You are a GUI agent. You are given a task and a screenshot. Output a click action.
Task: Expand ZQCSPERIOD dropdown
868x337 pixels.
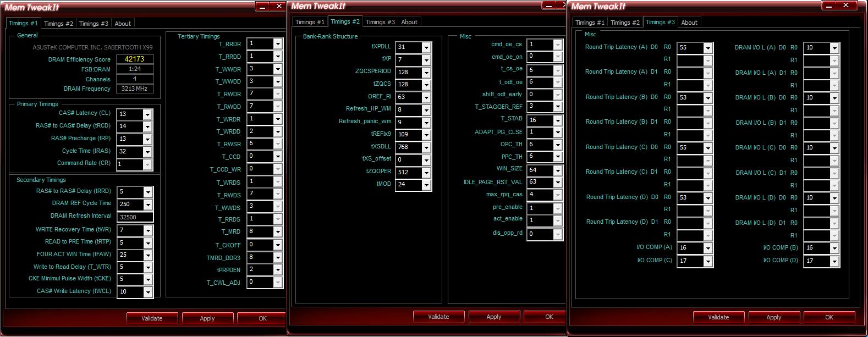click(426, 73)
